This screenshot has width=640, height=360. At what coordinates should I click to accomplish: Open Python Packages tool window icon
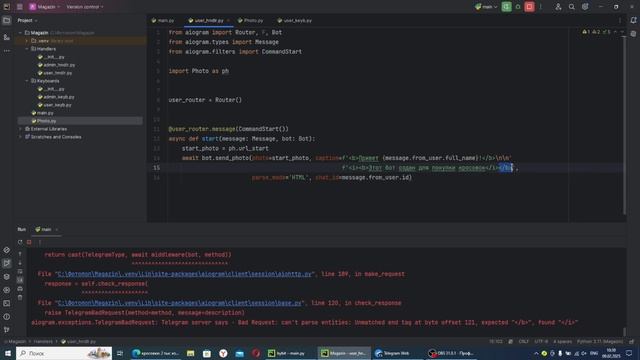click(x=7, y=250)
